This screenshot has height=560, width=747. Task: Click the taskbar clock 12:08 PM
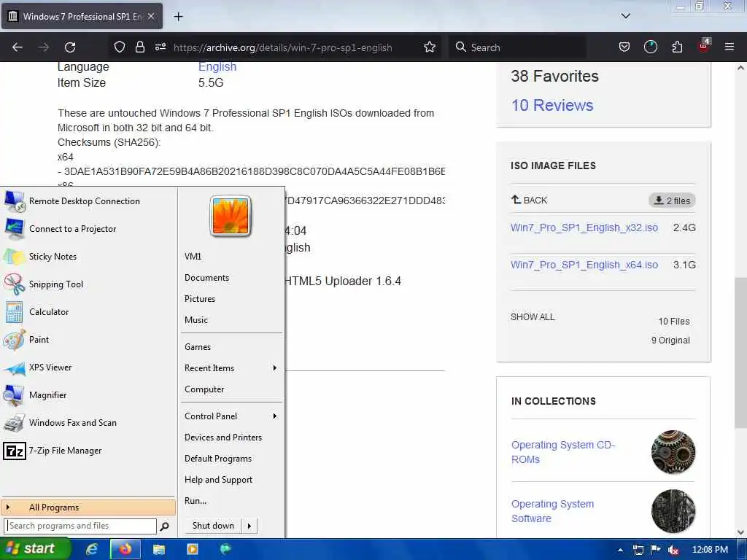[x=710, y=550]
